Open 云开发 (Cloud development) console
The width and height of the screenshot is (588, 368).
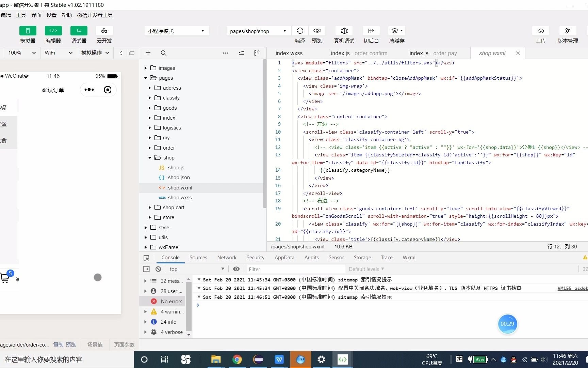click(104, 34)
